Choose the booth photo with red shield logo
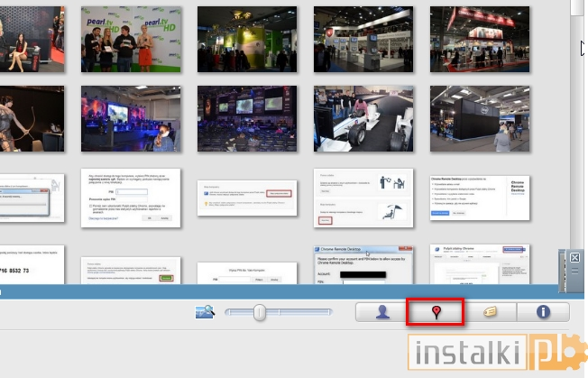588x378 pixels. 363,39
